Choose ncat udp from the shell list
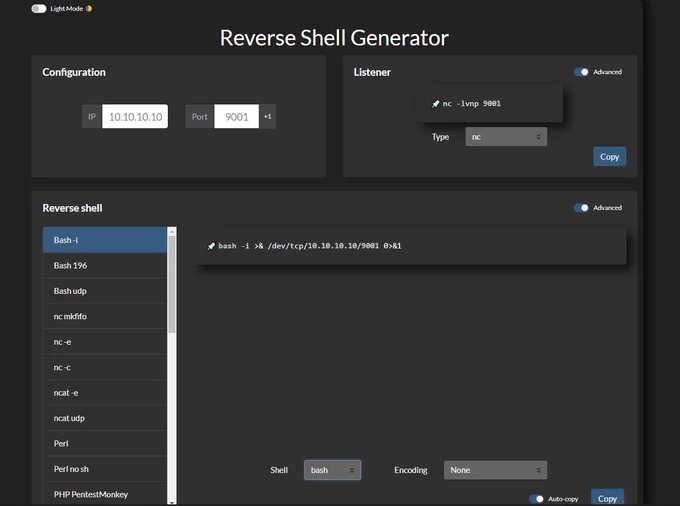Screen dimensions: 680x506 click(105, 418)
